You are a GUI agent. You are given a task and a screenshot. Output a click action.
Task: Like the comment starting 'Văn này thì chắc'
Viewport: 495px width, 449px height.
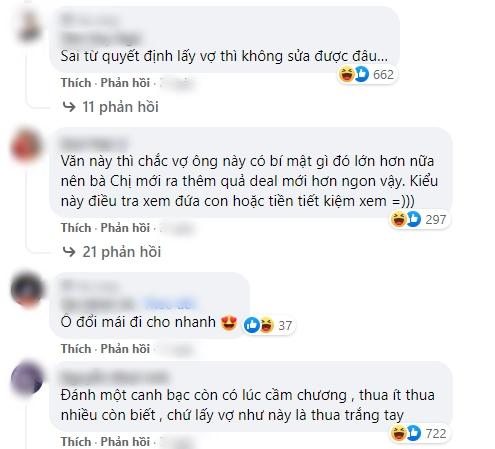[76, 228]
